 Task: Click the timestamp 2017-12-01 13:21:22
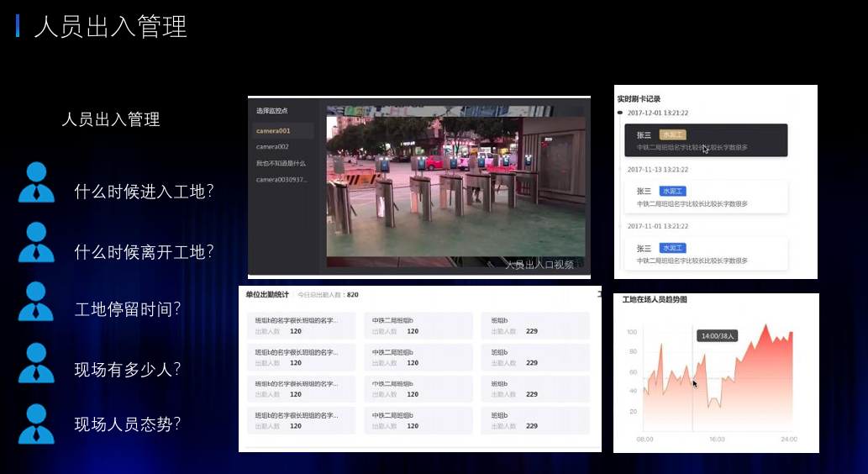[x=658, y=113]
